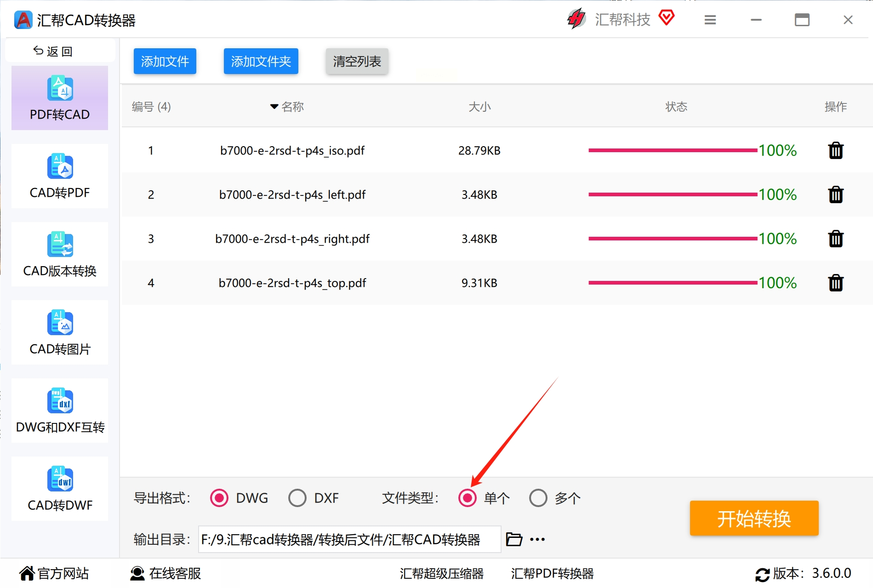The height and width of the screenshot is (588, 873).
Task: Open 汇帮超级压缩器 link
Action: click(442, 573)
